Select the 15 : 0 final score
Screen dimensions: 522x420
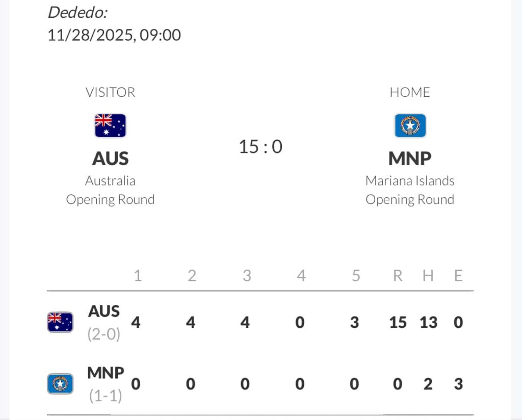point(260,147)
